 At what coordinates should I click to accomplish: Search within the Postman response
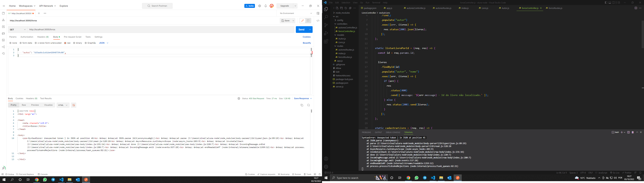pos(309,105)
